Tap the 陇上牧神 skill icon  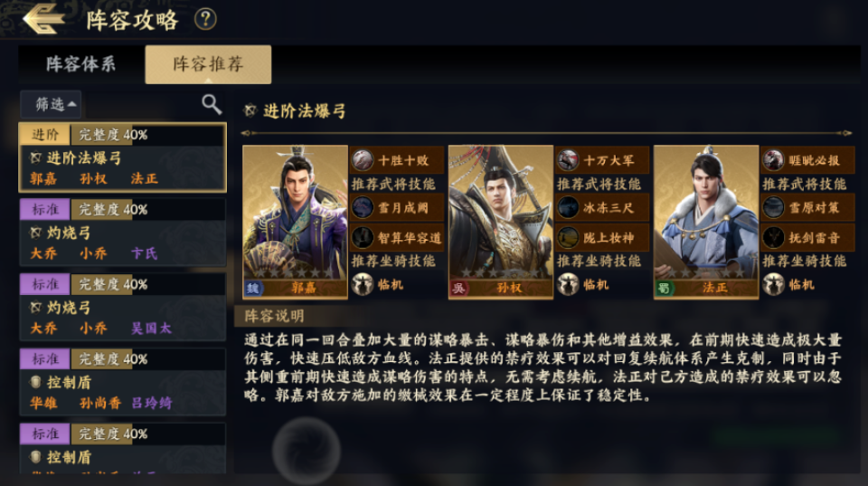568,237
